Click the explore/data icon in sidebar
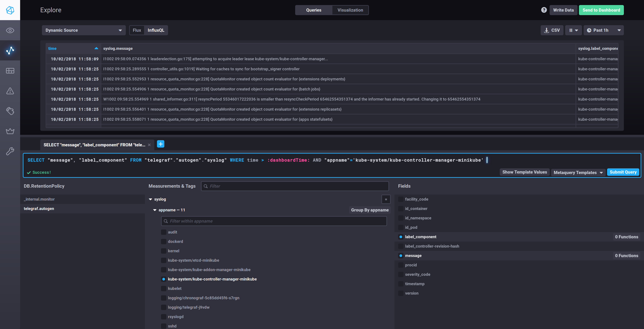 [x=10, y=50]
